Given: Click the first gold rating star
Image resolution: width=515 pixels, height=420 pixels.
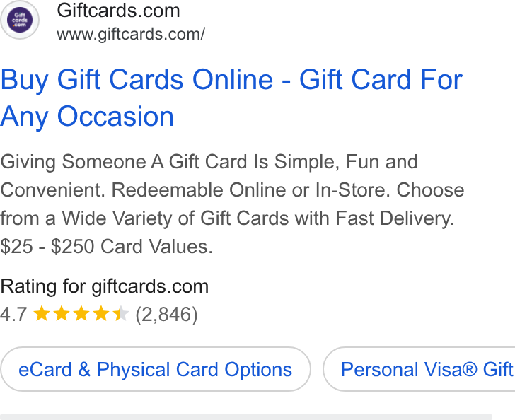Looking at the screenshot, I should 42,313.
